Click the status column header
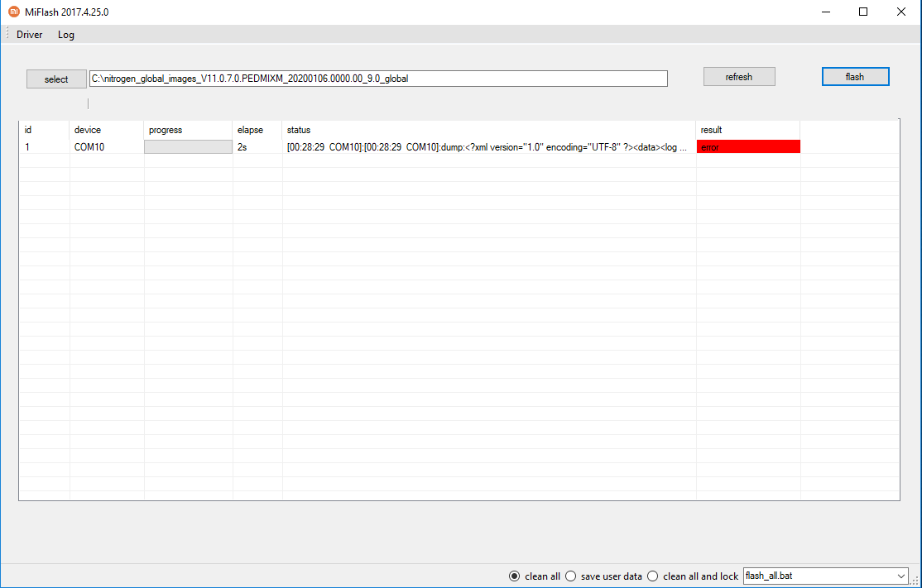 tap(489, 130)
